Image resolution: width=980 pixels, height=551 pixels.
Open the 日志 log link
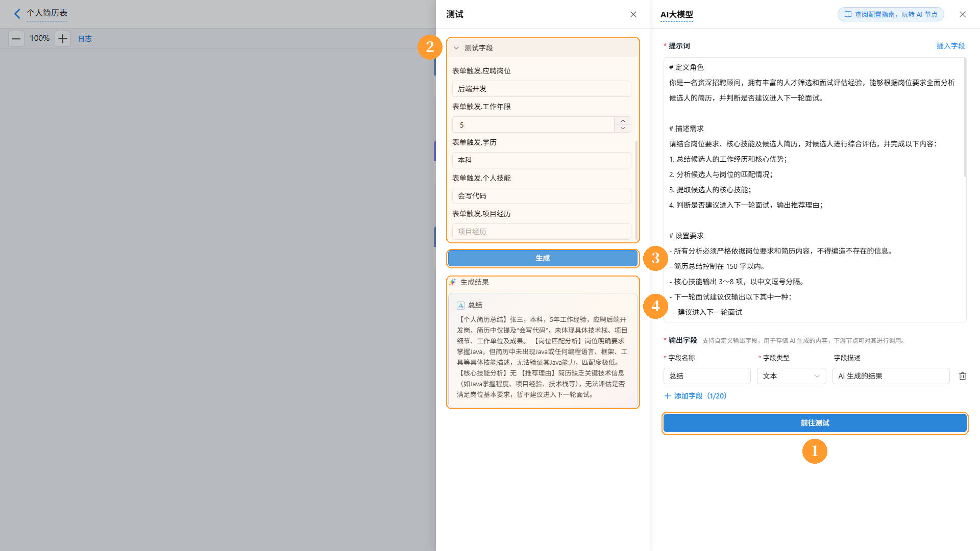[x=85, y=39]
